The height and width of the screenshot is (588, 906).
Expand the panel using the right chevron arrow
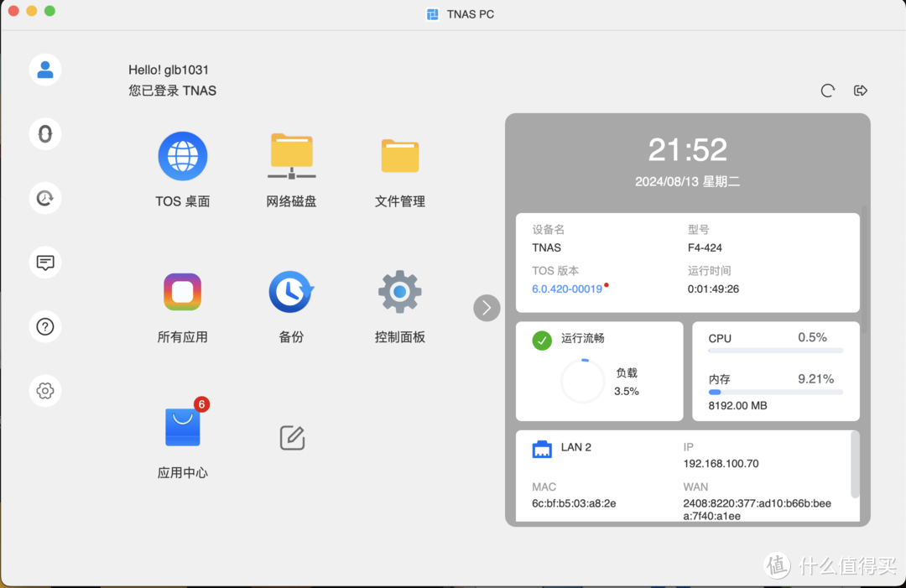(x=487, y=308)
